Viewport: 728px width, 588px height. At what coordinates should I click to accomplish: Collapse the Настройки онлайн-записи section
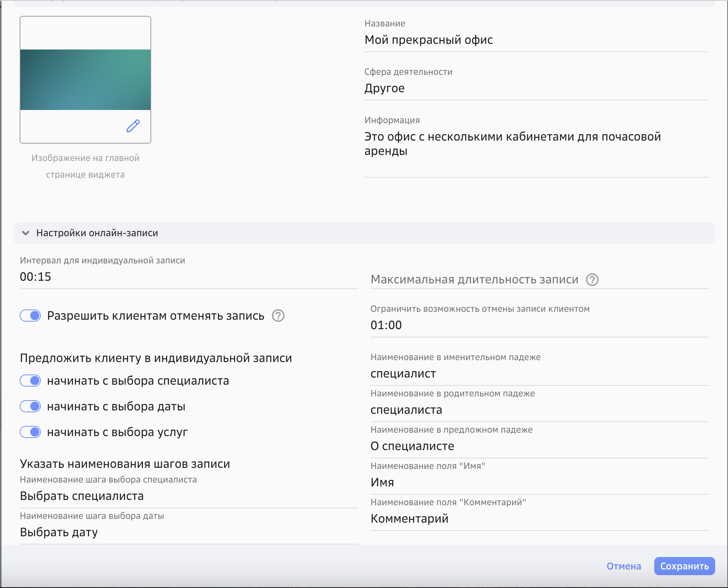[26, 233]
